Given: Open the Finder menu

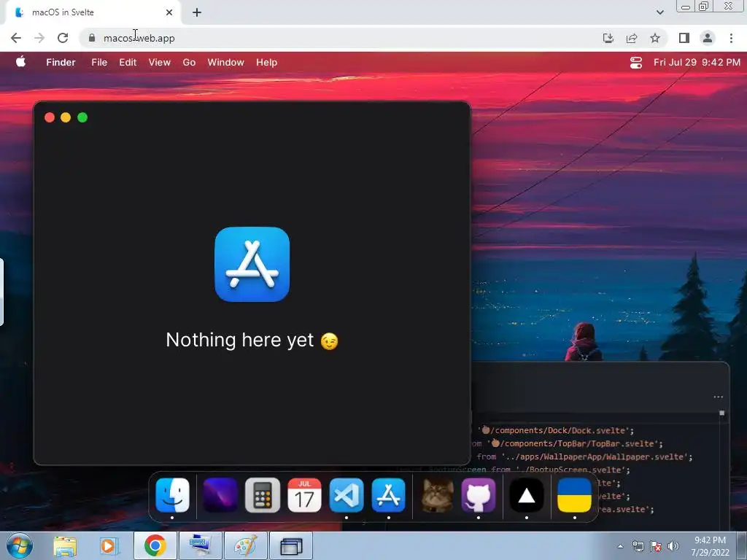Looking at the screenshot, I should [61, 63].
